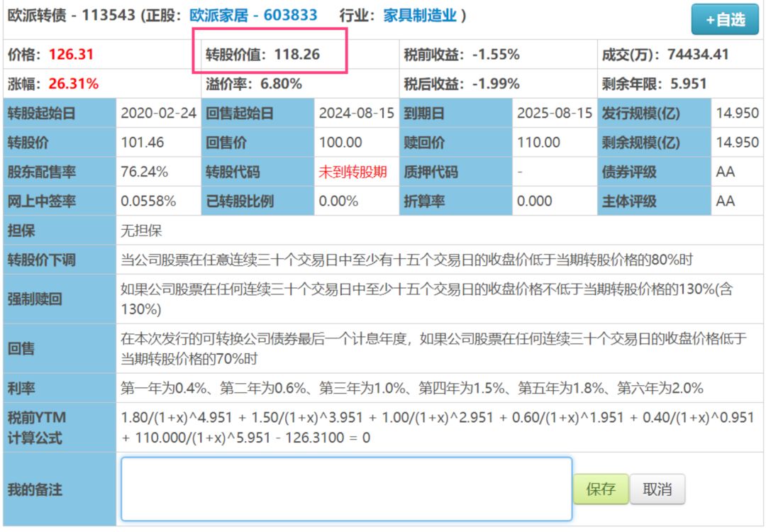Viewport: 766px width, 532px height.
Task: Click the 债券评级 header cell
Action: coord(654,172)
